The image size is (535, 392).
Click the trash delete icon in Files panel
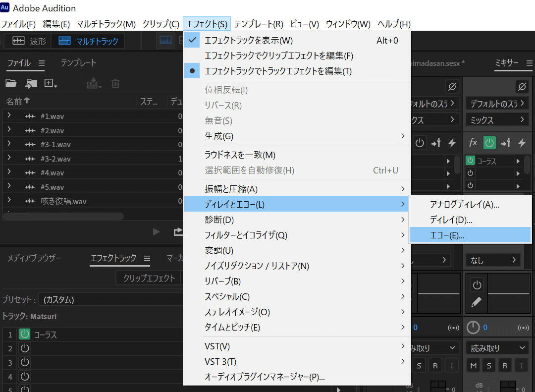pos(115,83)
